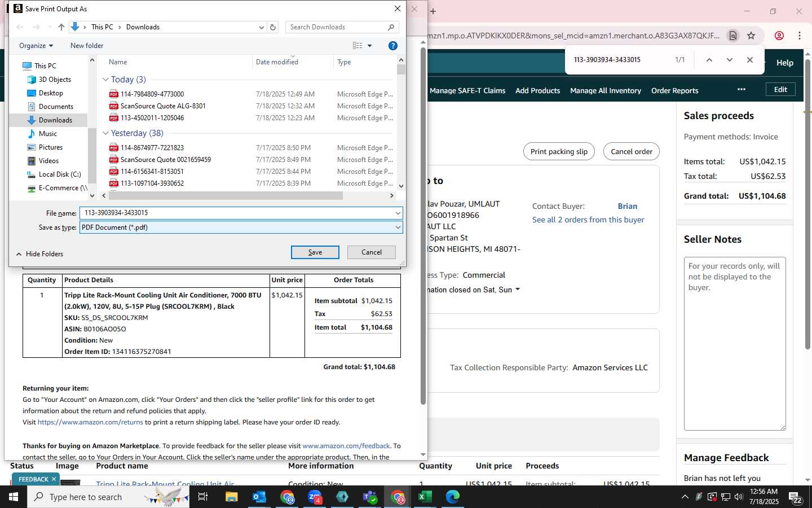Click Edit button in seller menu
The image size is (812, 508).
click(x=780, y=89)
